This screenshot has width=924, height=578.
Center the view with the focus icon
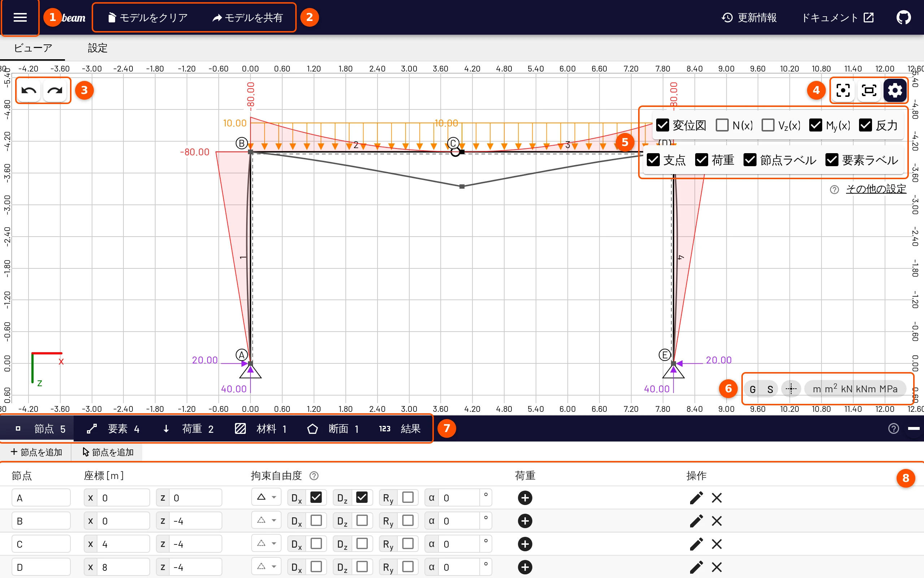[843, 91]
